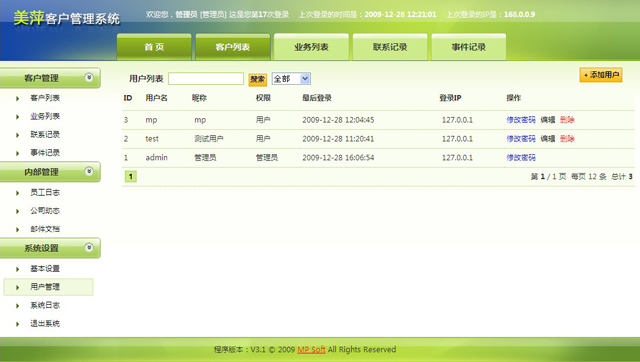This screenshot has width=640, height=362.
Task: Click the arrow bullet beside 基本设置
Action: coord(18,269)
